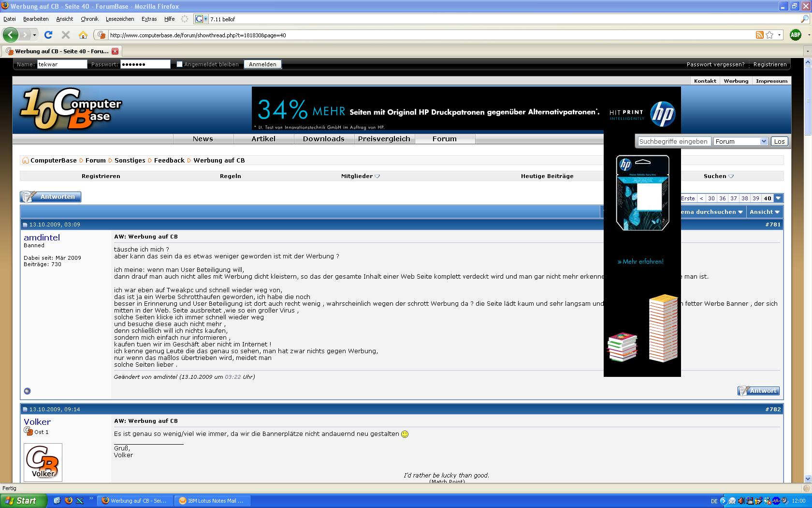
Task: Open the Forum search scope combo box
Action: (740, 141)
